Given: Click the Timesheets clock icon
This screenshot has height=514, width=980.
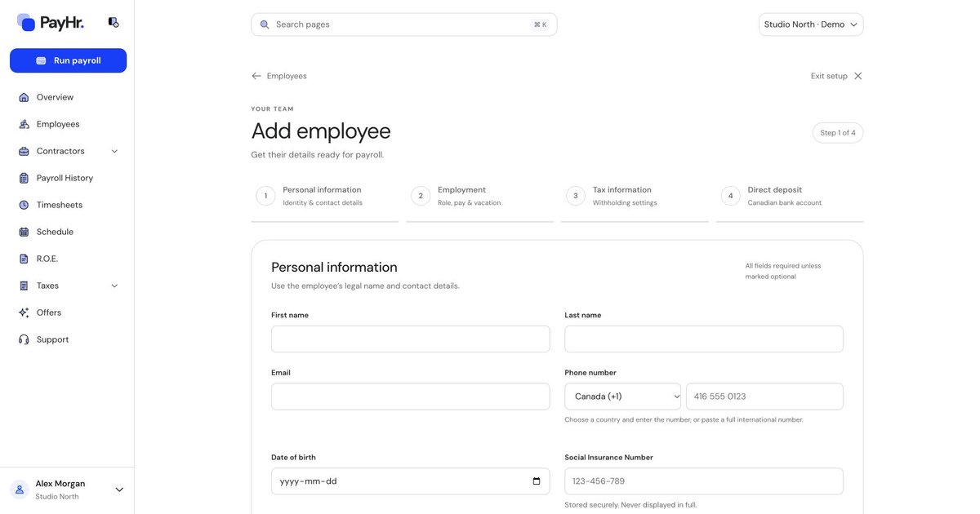Looking at the screenshot, I should click(x=24, y=205).
